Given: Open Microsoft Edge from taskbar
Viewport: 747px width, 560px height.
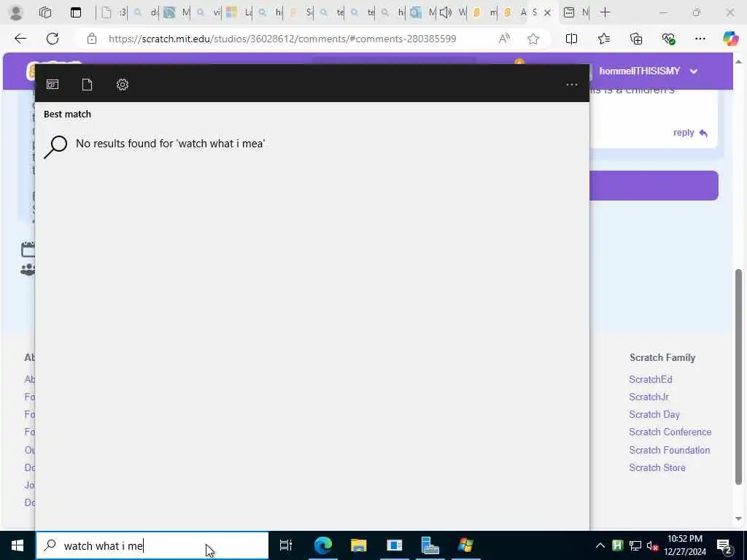Looking at the screenshot, I should click(322, 545).
